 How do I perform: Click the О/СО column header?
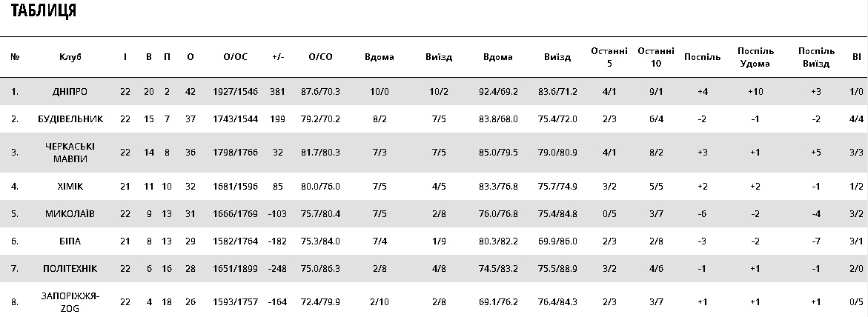point(320,57)
